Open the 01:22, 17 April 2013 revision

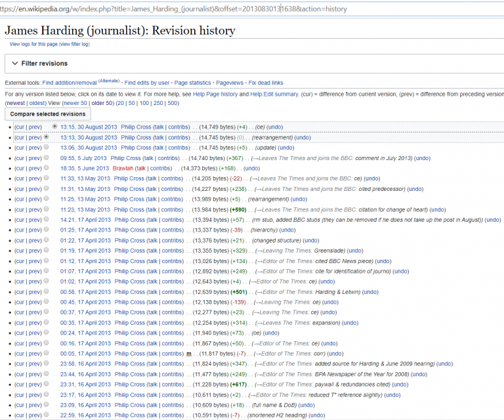coord(85,241)
